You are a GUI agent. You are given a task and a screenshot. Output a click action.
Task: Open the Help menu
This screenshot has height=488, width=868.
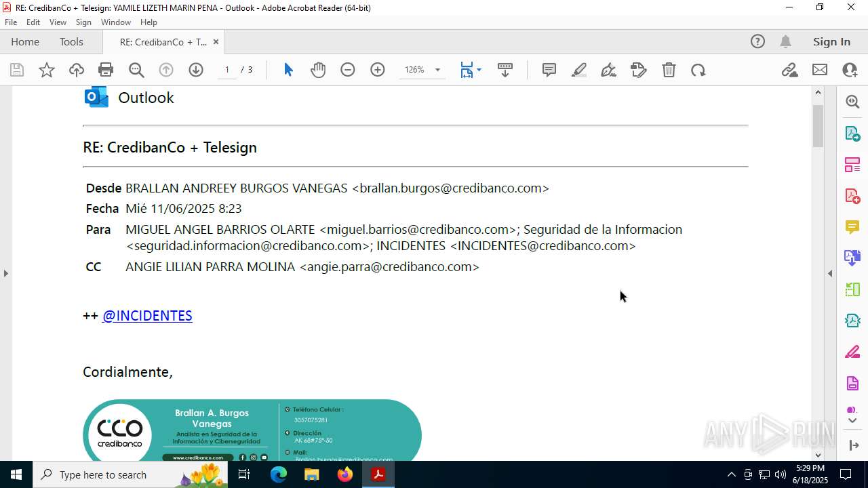click(149, 22)
